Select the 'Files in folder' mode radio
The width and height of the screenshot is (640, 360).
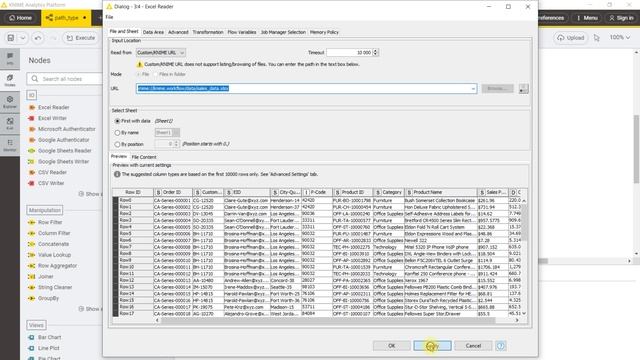156,74
